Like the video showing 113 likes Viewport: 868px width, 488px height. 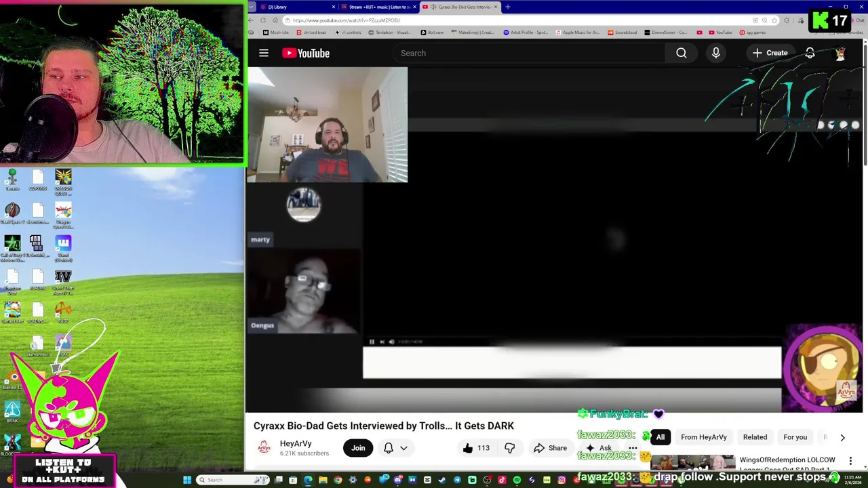click(x=476, y=448)
